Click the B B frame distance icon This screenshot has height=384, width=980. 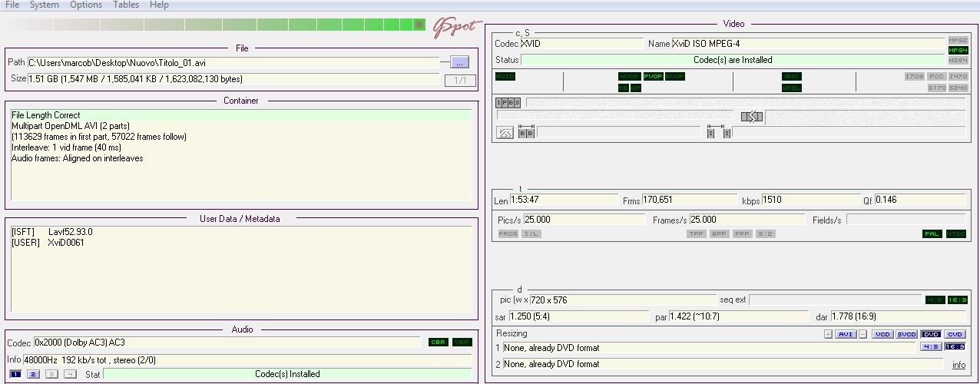coord(526,132)
